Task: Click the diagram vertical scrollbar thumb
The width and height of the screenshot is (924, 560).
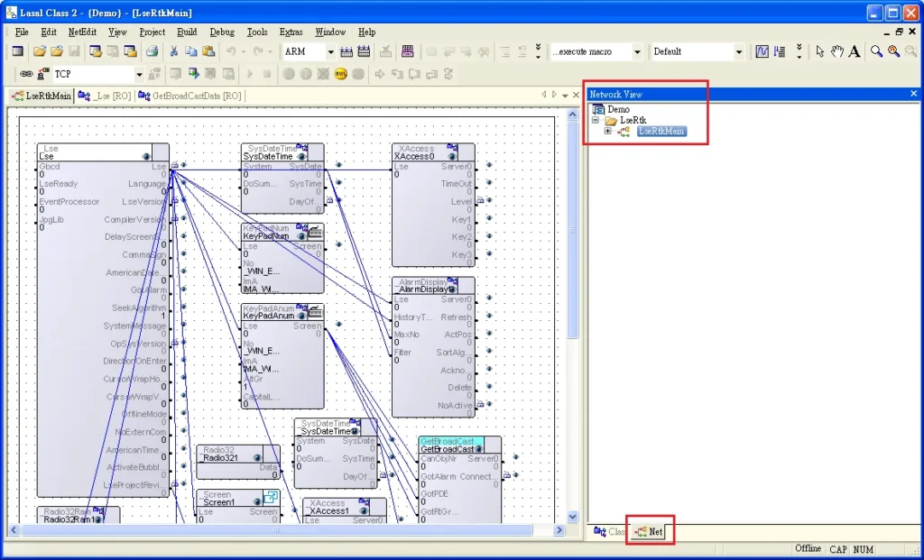Action: [572, 230]
